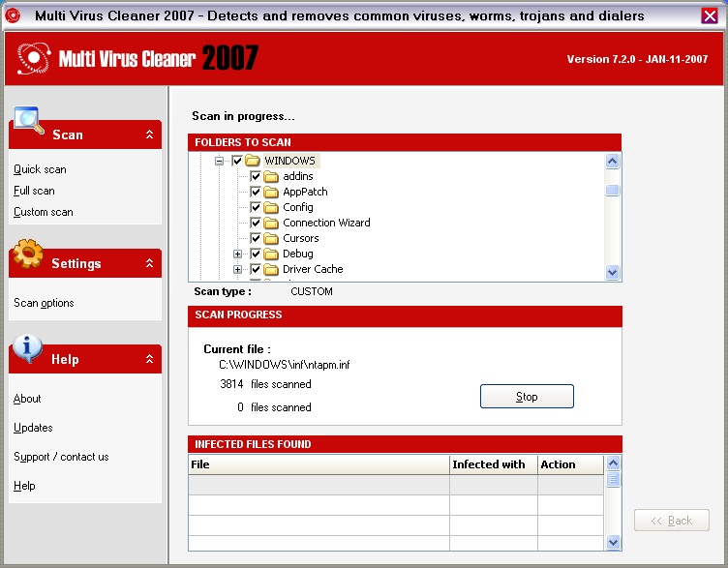Start a Full scan
Screen dimensions: 728x568
click(x=34, y=191)
